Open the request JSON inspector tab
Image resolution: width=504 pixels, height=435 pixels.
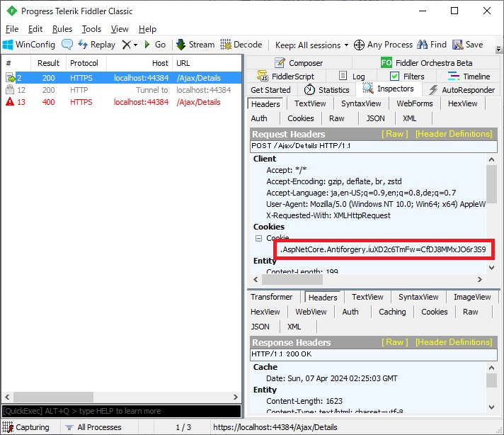[x=375, y=118]
